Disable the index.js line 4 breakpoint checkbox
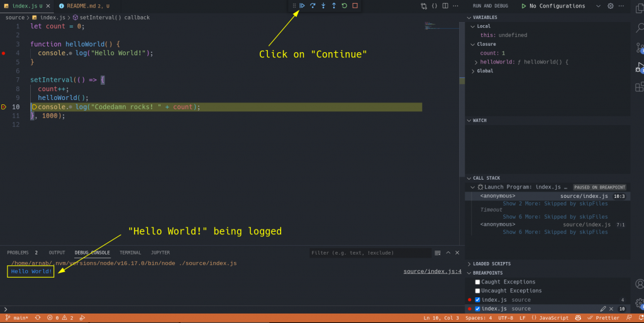The image size is (644, 323). point(478,300)
